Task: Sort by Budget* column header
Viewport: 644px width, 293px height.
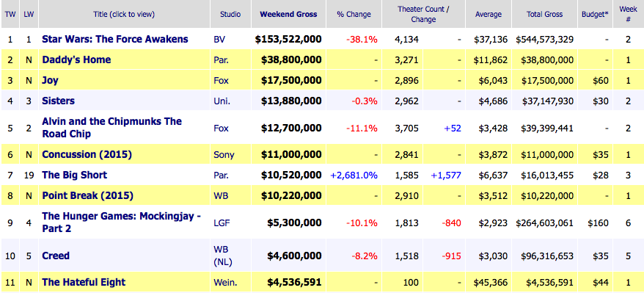Action: [x=595, y=15]
